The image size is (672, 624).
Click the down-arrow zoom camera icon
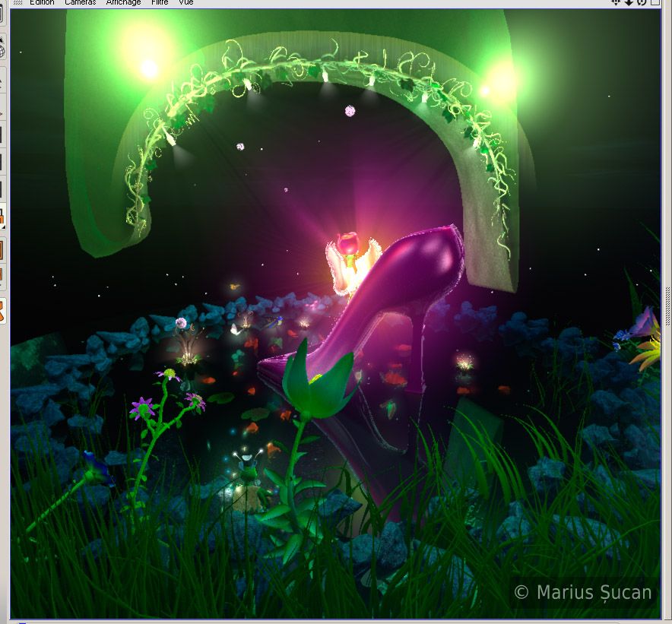(x=629, y=2)
